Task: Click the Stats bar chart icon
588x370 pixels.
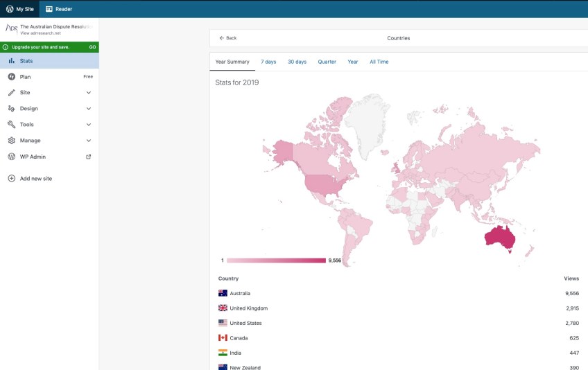Action: (11, 61)
